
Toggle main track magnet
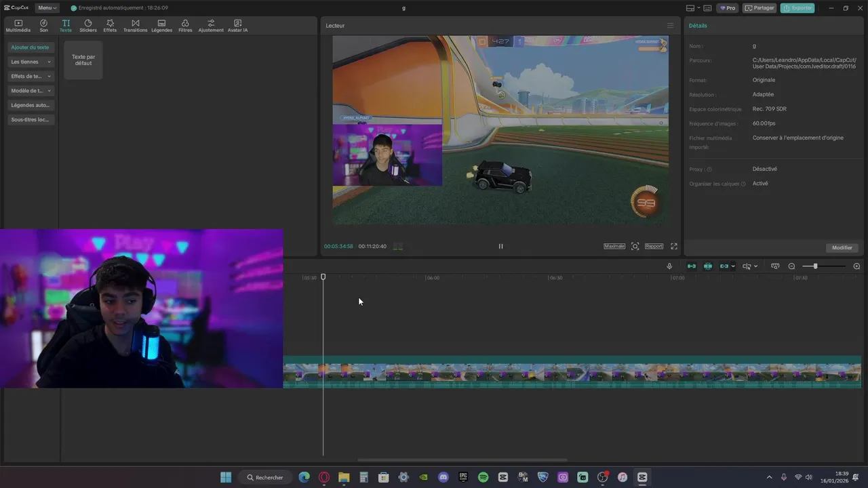692,266
